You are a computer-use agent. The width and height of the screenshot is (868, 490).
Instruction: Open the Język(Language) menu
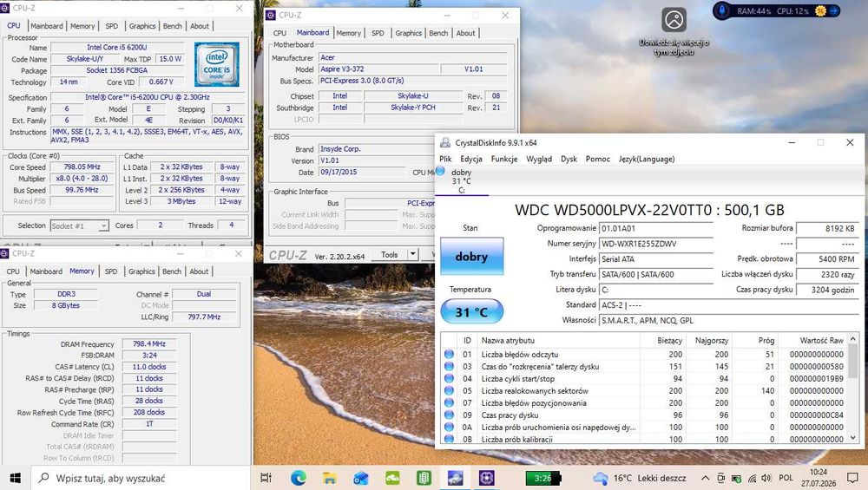pos(647,159)
